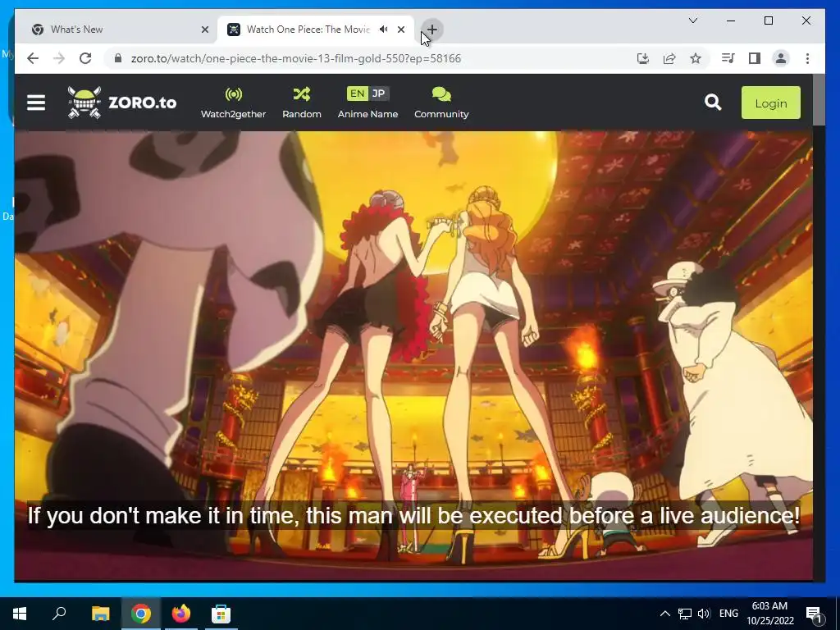Show hidden system tray icons
Screen dimensions: 840x630
coord(664,614)
